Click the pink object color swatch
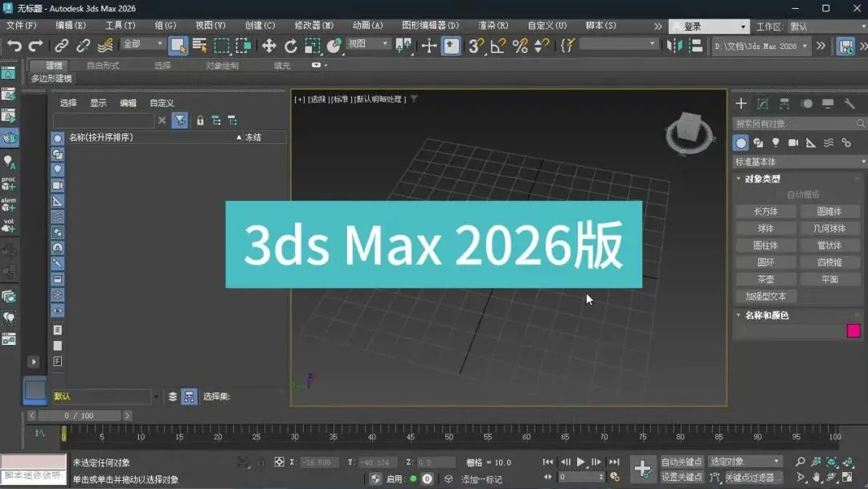This screenshot has height=489, width=868. pos(854,331)
